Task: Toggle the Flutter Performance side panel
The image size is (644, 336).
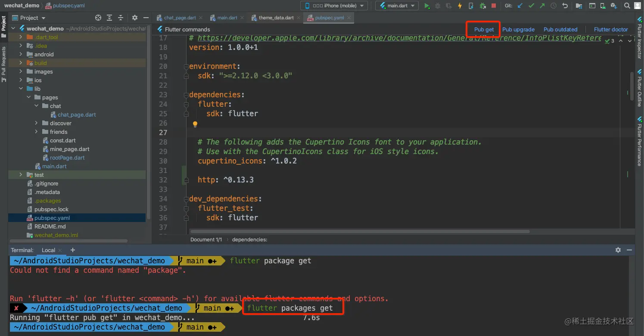Action: (x=640, y=141)
